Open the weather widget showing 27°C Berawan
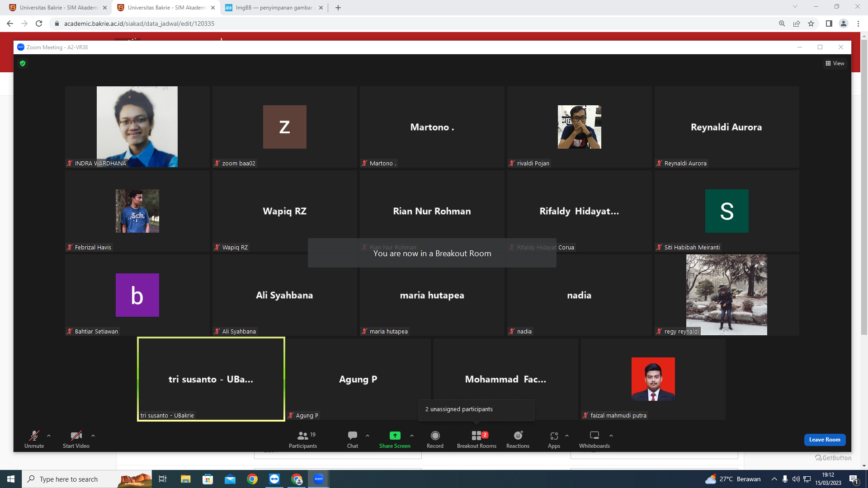This screenshot has width=868, height=488. (733, 479)
